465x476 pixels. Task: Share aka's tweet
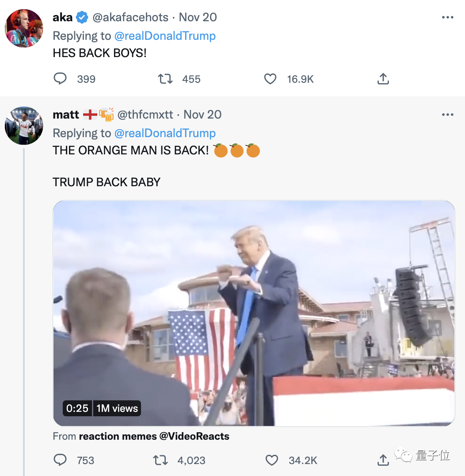(383, 79)
